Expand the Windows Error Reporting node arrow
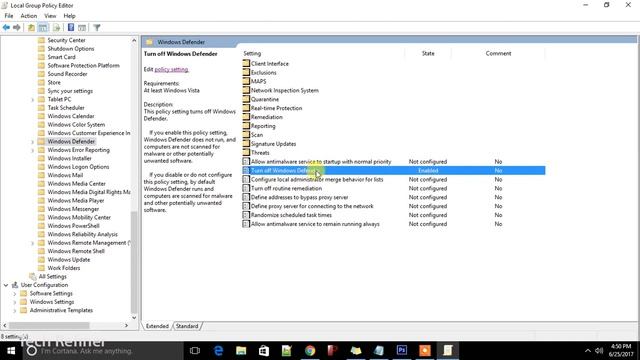 (x=33, y=150)
